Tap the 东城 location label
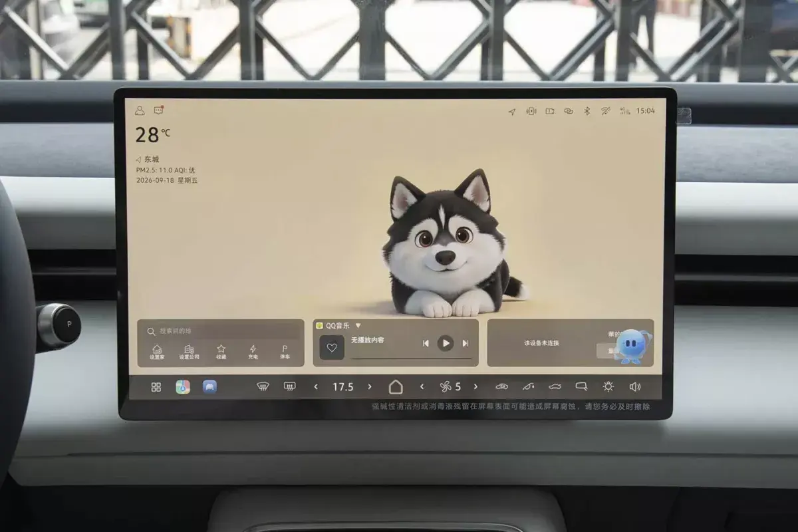 click(x=151, y=160)
